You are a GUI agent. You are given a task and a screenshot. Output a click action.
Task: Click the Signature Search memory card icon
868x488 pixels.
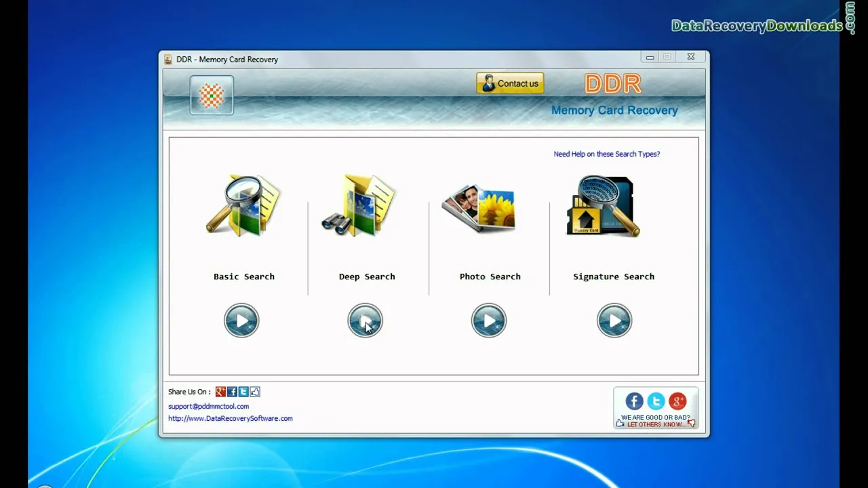(603, 206)
